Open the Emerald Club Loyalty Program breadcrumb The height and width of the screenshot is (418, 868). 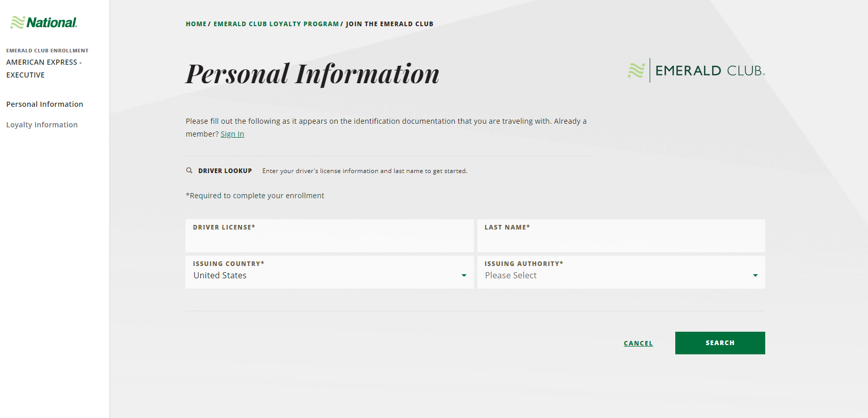click(x=276, y=24)
